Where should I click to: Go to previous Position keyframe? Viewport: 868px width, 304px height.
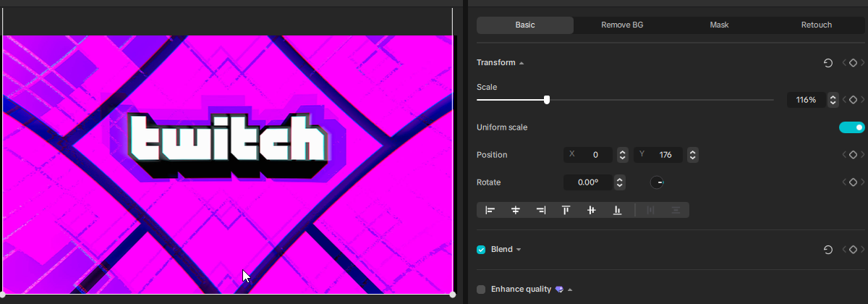tap(844, 155)
